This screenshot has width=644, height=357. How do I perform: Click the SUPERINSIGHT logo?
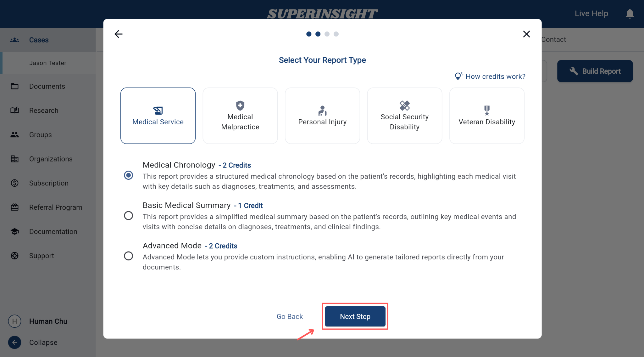click(x=322, y=14)
